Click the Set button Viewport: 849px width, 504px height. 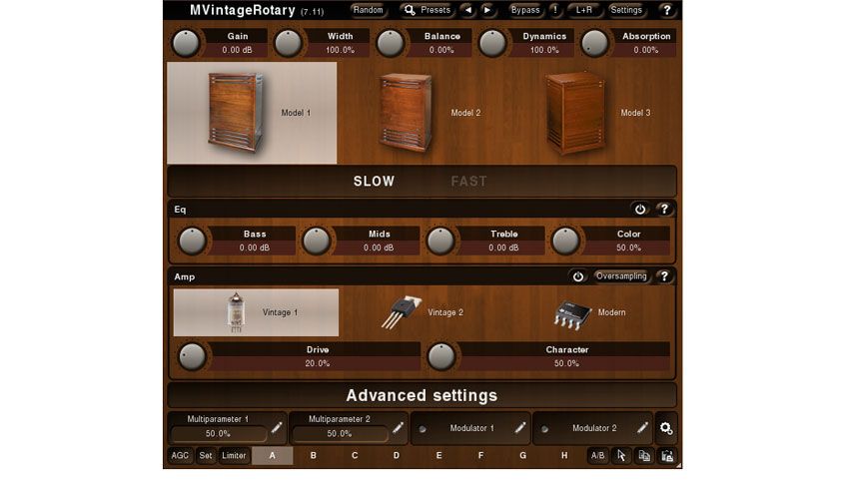pos(206,456)
